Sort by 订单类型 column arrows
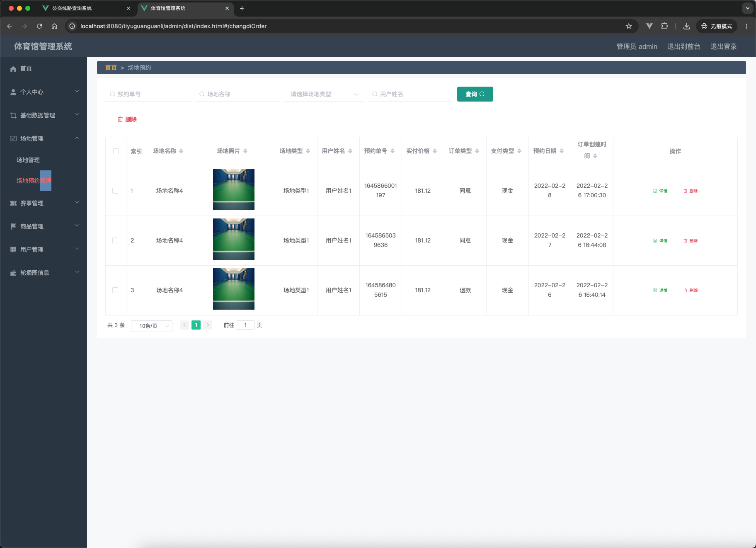 tap(477, 151)
